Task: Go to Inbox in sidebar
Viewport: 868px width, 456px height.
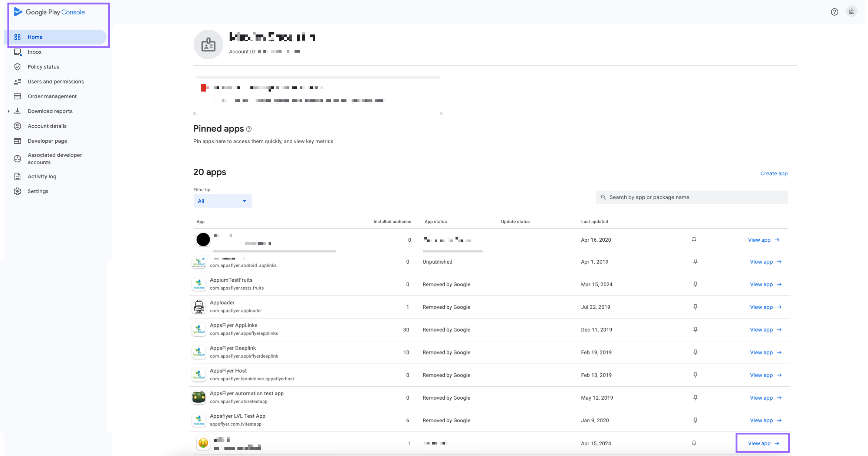Action: [x=34, y=52]
